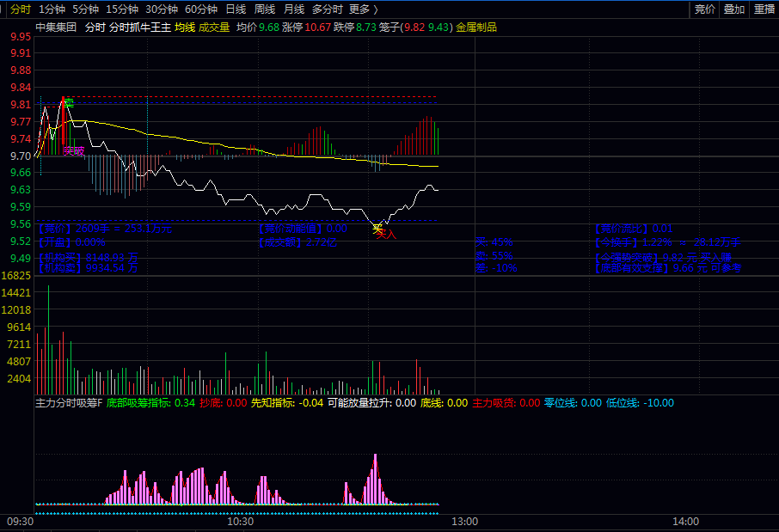Select the 30分钟 chart period
The height and width of the screenshot is (532, 779).
click(162, 9)
